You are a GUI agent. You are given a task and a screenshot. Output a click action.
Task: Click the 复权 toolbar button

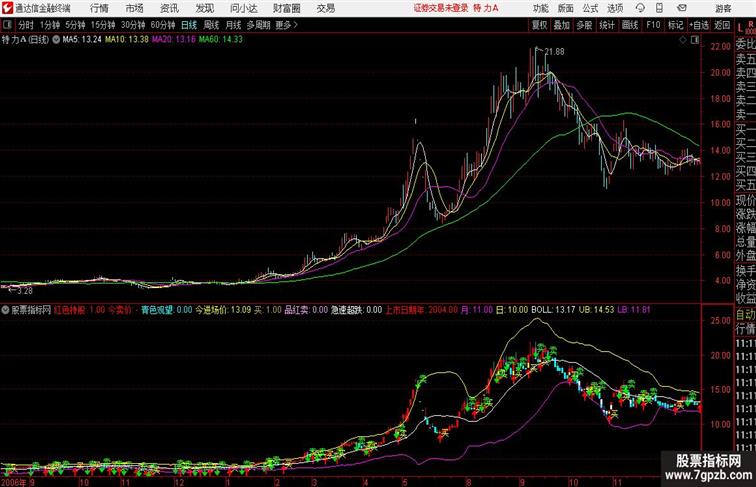[540, 25]
